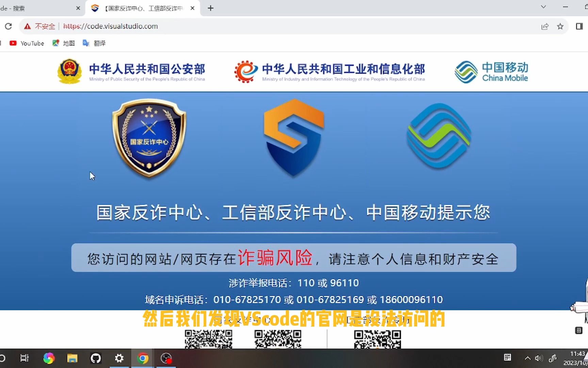
Task: Open site security info via 不安全 badge
Action: (39, 26)
